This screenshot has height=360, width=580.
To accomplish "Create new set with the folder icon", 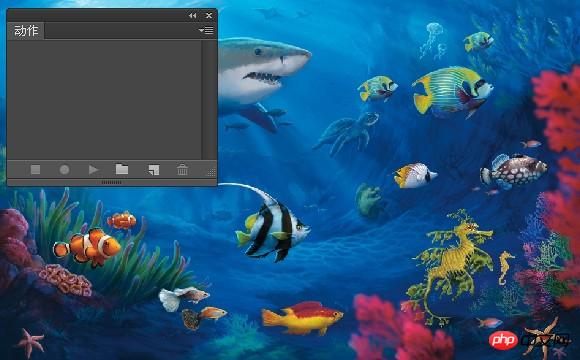I will click(122, 169).
